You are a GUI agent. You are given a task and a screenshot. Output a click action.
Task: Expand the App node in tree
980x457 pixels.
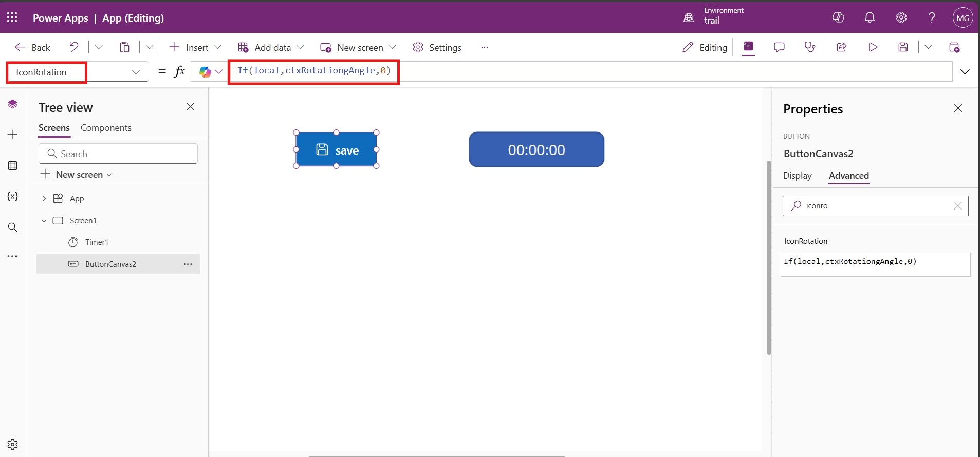(44, 199)
